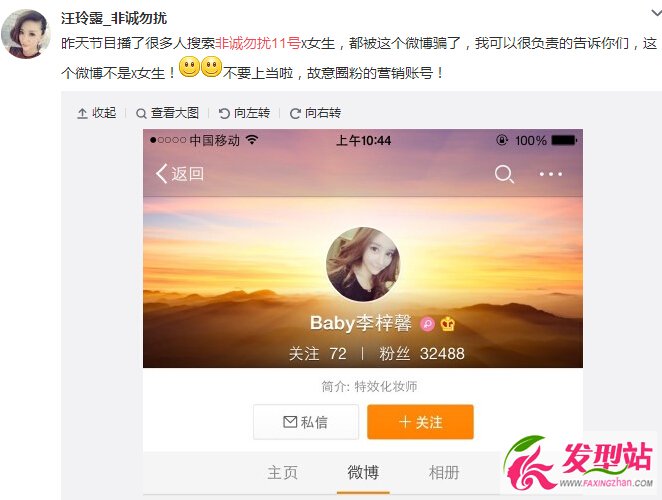662x500 pixels.
Task: Open the 非诚勿扰11号 red topic link
Action: [258, 43]
